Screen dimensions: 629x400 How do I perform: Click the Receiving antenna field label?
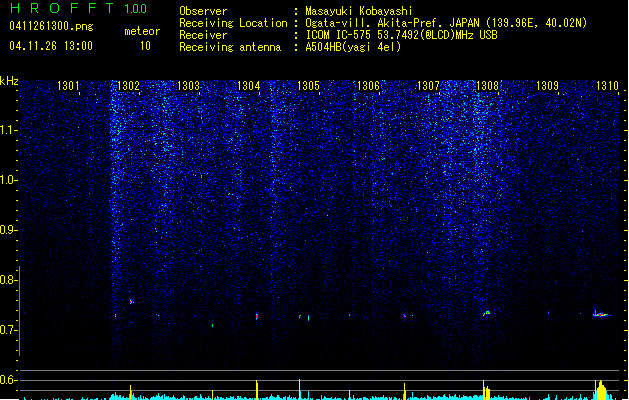pos(230,47)
